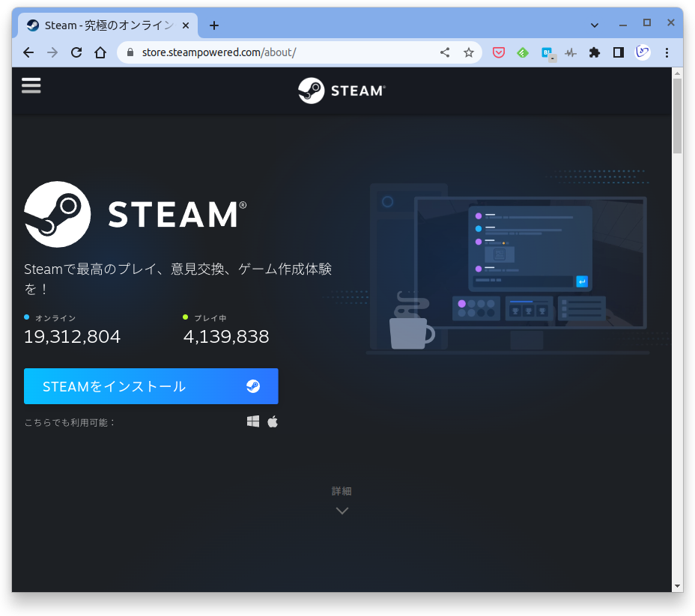This screenshot has height=616, width=695.
Task: Click the page vertical scrollbar thumb
Action: pyautogui.click(x=677, y=116)
